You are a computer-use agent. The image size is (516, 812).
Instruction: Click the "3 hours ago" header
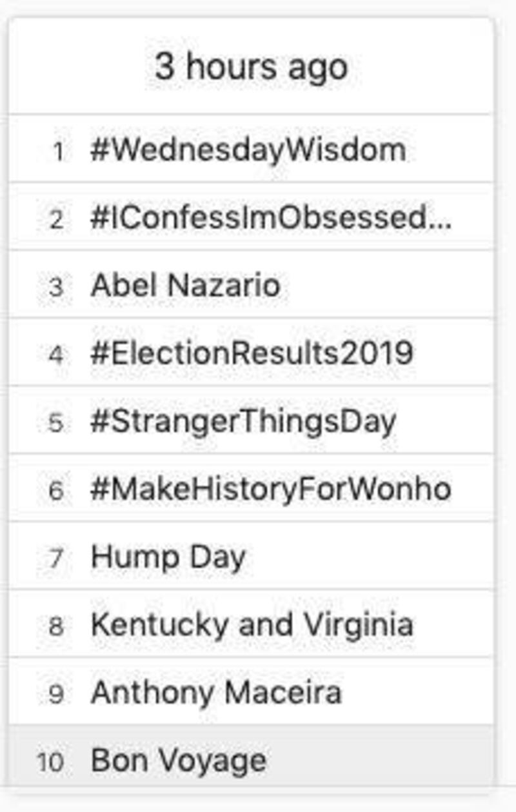click(x=251, y=67)
